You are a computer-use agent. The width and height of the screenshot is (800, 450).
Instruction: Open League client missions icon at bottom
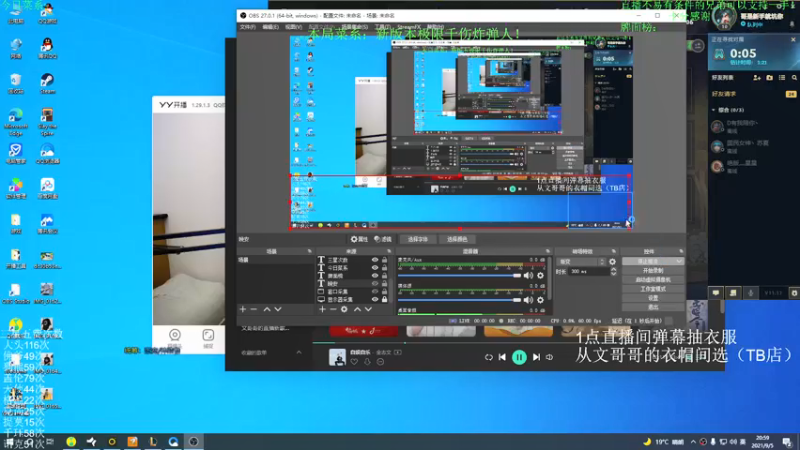pyautogui.click(x=733, y=293)
